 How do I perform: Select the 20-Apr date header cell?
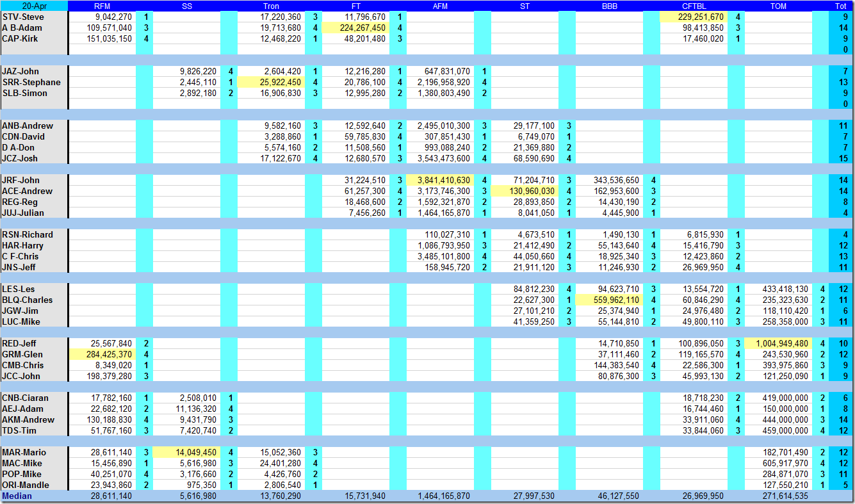[x=34, y=6]
